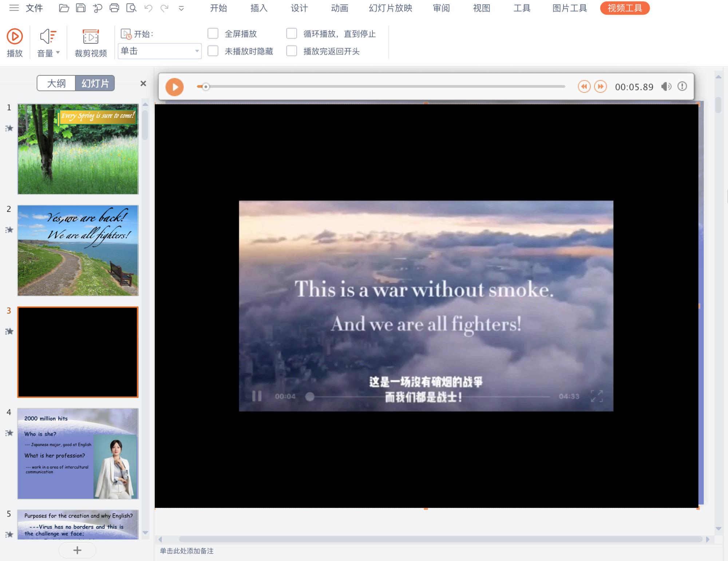Click the Undo arrow icon
Screen dimensions: 728x561
[x=148, y=8]
